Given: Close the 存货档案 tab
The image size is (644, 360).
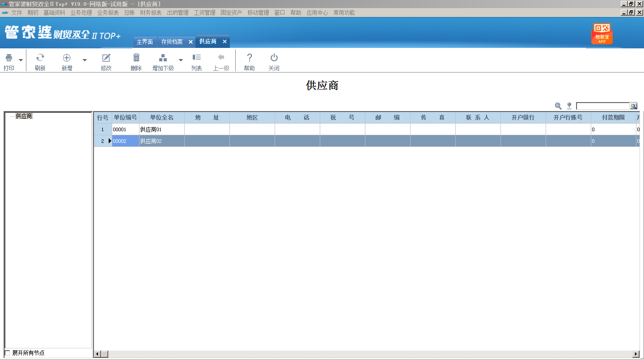Looking at the screenshot, I should [191, 42].
